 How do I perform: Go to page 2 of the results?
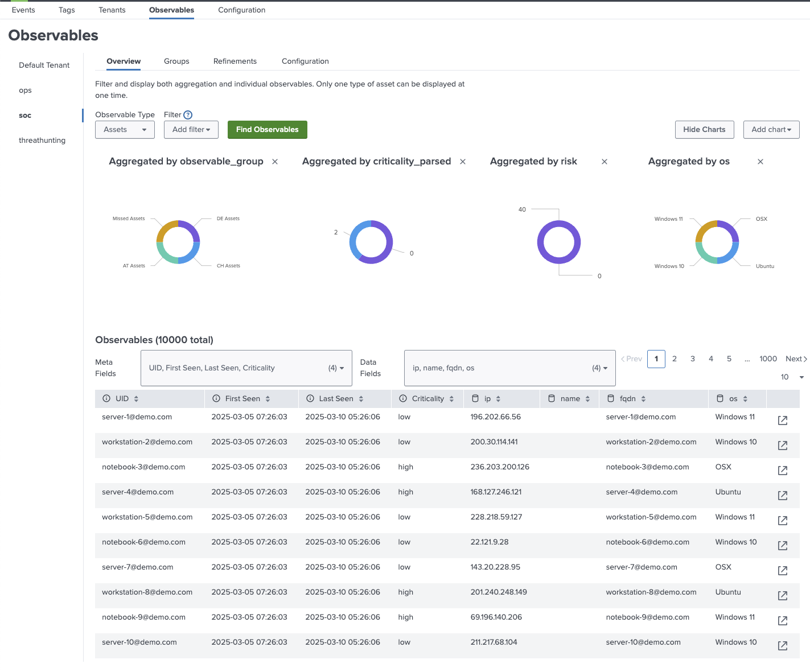(x=674, y=358)
